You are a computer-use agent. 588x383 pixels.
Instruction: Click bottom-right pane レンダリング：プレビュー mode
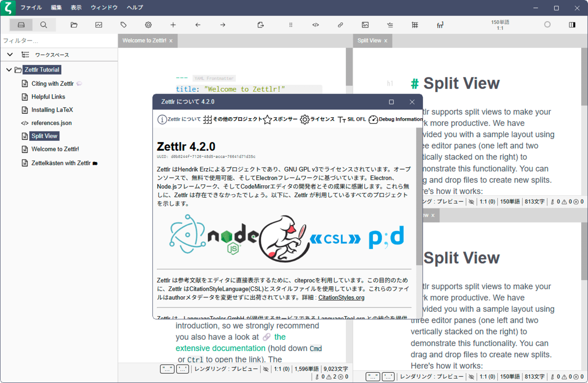(x=432, y=377)
